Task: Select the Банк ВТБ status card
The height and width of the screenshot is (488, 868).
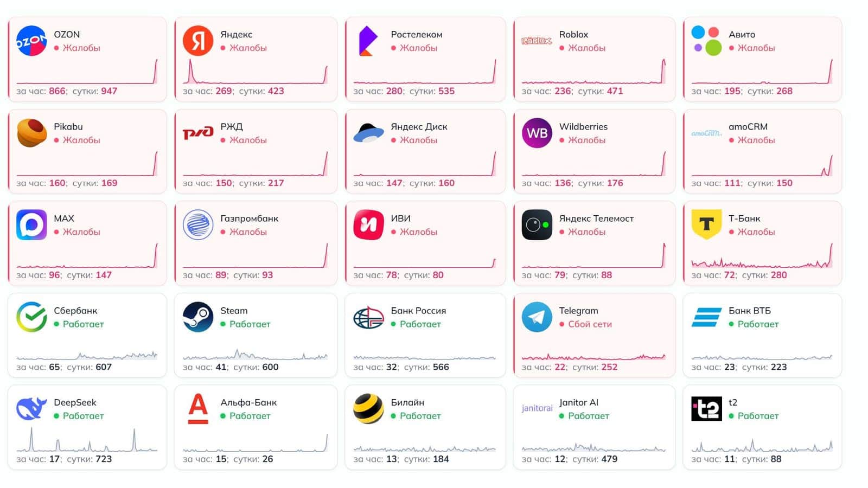Action: click(762, 335)
